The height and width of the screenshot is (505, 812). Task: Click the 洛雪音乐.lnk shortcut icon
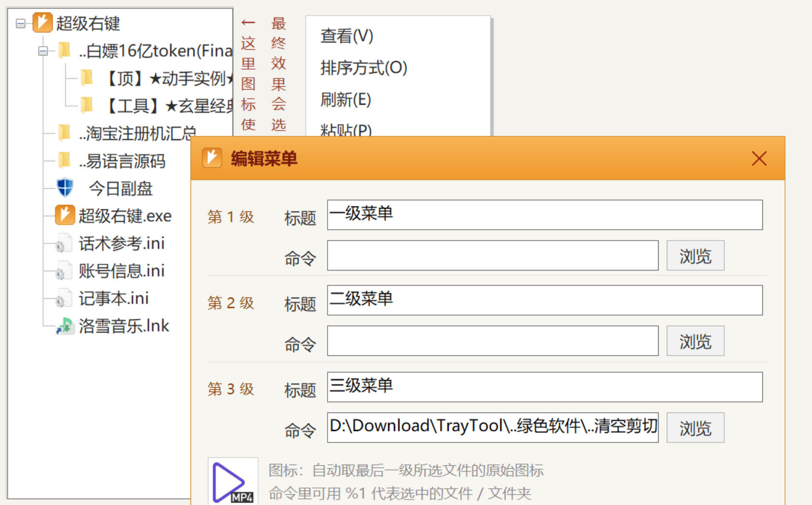pyautogui.click(x=65, y=326)
